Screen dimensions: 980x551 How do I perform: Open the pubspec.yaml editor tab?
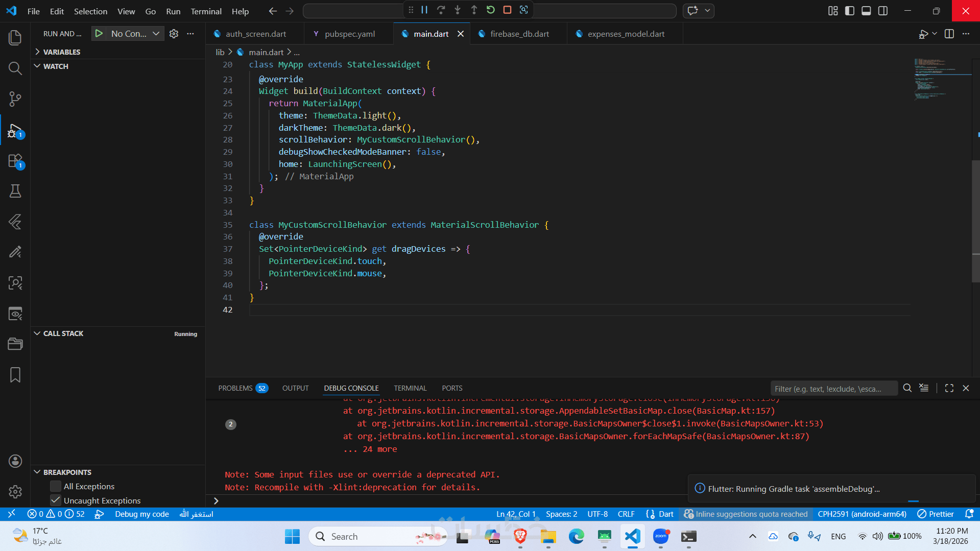point(349,34)
